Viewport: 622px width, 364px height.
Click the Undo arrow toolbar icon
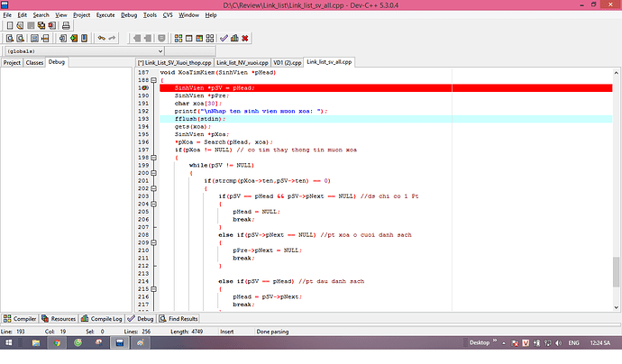(x=101, y=38)
